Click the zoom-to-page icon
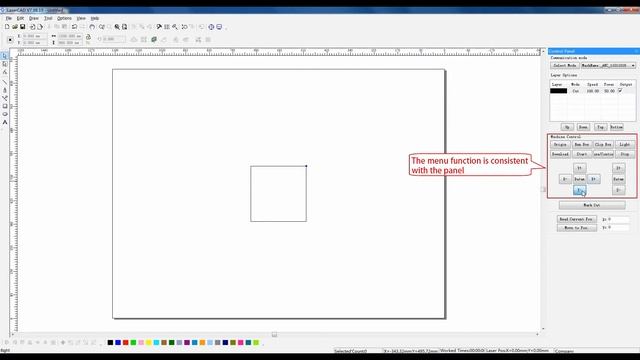The height and width of the screenshot is (360, 640). (x=124, y=27)
